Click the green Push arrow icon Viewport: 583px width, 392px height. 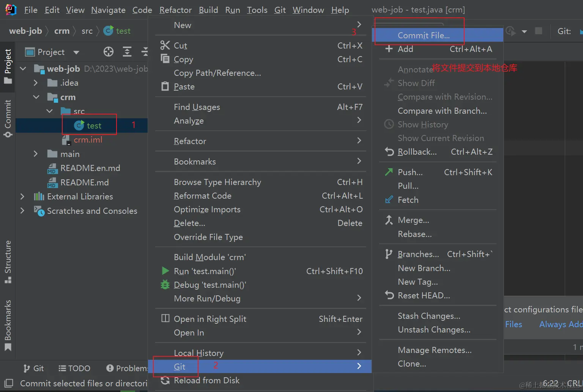(x=389, y=172)
